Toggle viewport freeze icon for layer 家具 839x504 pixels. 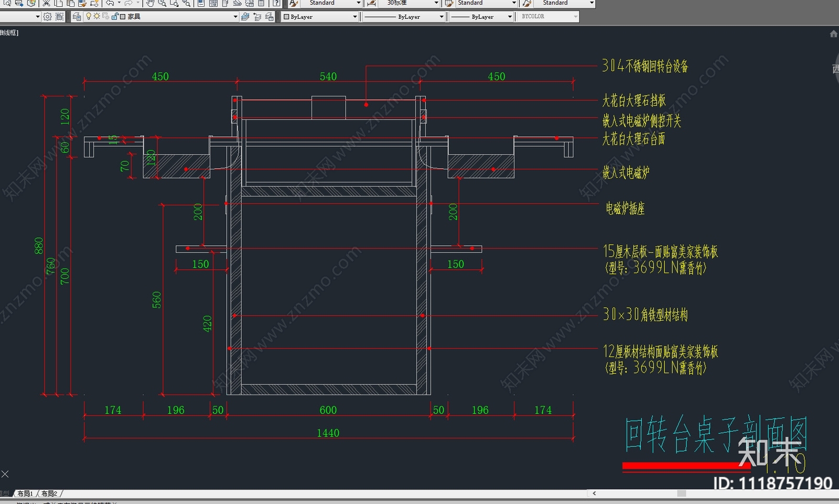[105, 16]
